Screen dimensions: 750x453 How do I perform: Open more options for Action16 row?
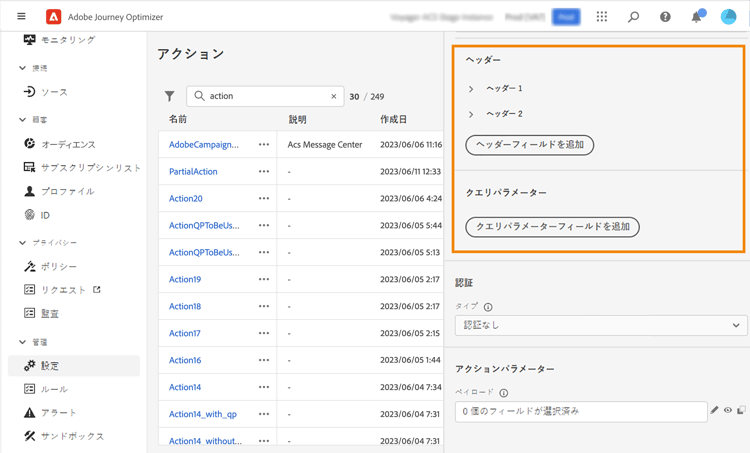[x=264, y=360]
